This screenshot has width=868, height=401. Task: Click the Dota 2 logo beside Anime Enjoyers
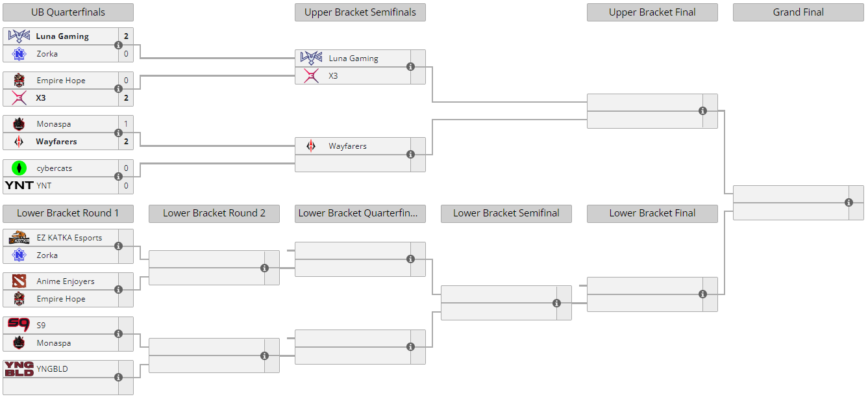pyautogui.click(x=19, y=281)
